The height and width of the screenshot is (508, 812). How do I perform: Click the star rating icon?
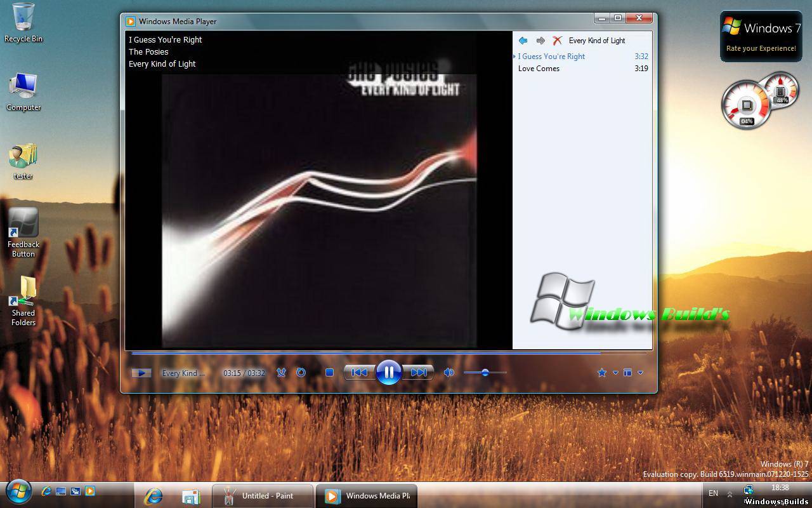(x=602, y=373)
